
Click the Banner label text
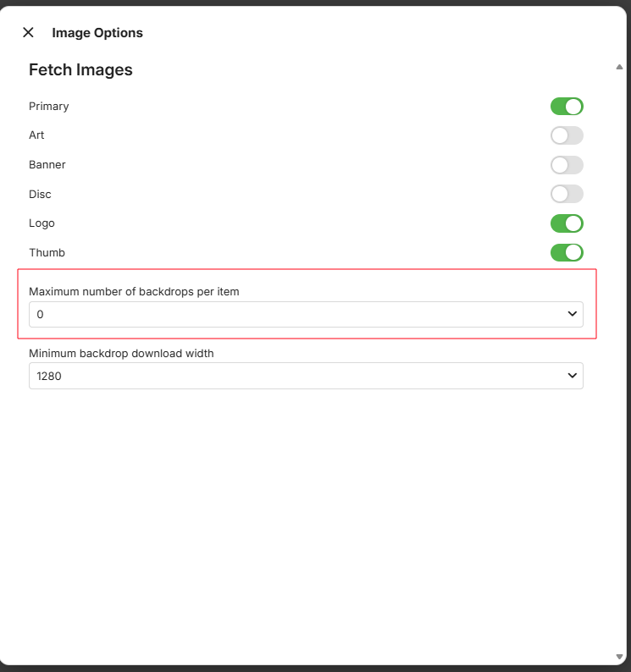47,165
